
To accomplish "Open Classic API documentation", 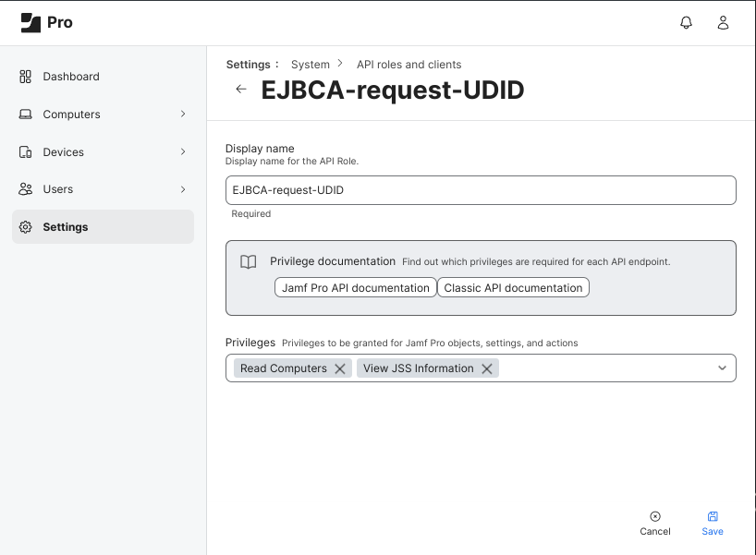I will [x=513, y=288].
